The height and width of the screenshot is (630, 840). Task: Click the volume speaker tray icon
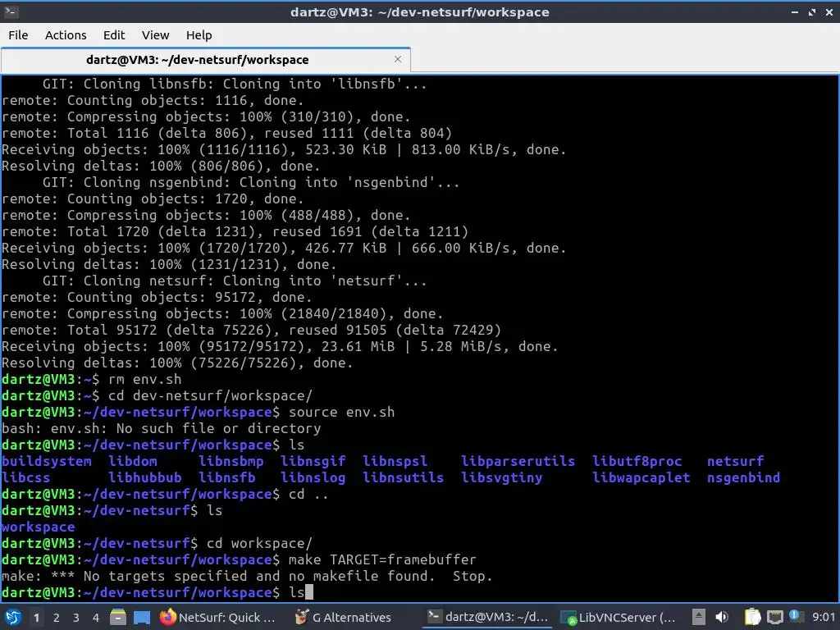[722, 617]
